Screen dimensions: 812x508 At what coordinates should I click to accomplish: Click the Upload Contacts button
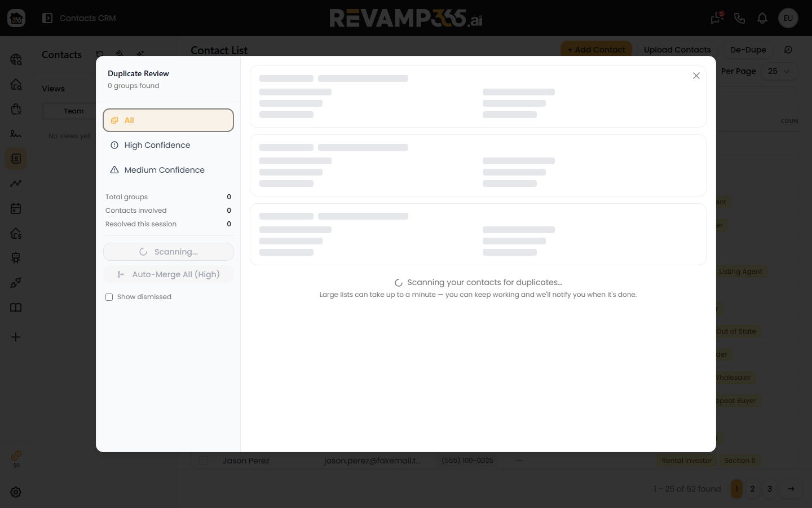(677, 50)
